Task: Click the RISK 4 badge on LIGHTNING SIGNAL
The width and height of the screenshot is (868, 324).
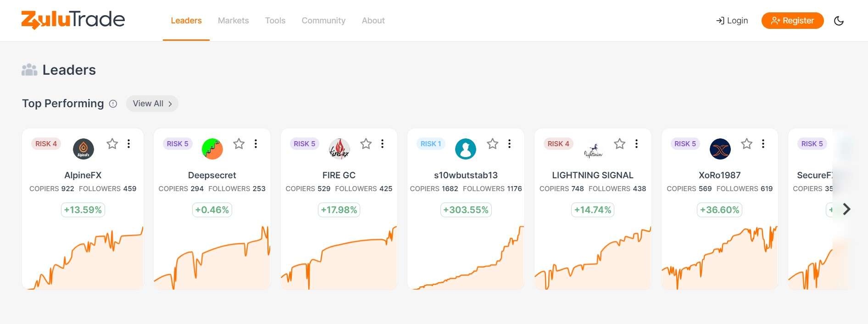Action: coord(558,144)
